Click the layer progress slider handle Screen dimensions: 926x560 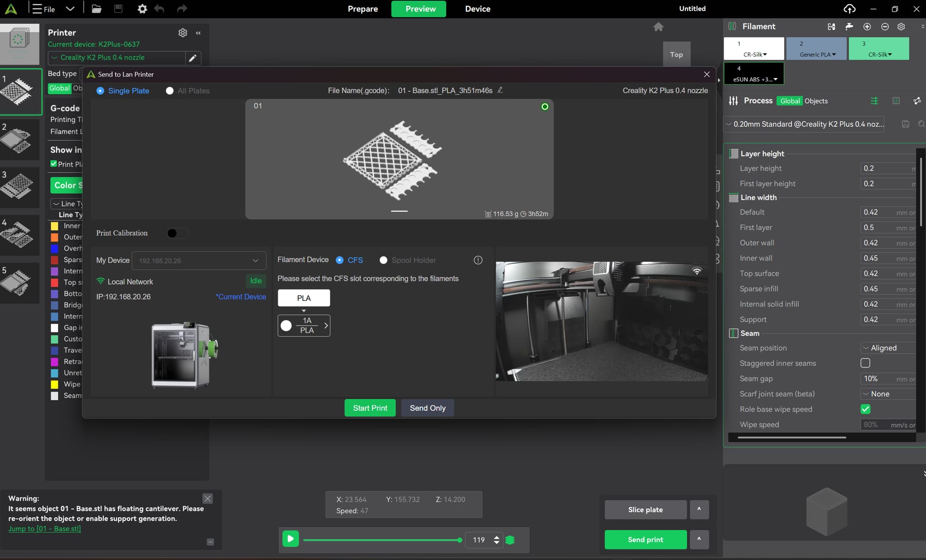pos(460,540)
